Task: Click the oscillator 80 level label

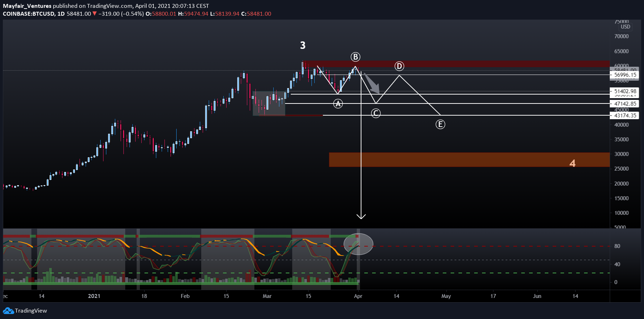Action: coord(617,246)
